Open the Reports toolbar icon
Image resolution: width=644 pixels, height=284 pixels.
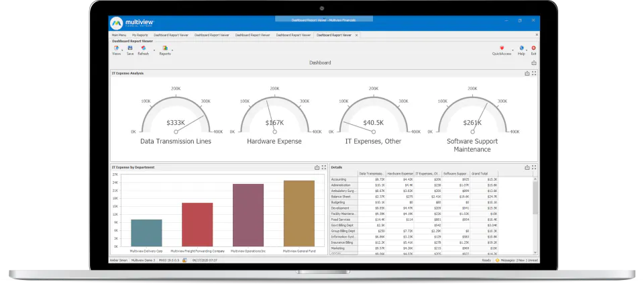(x=165, y=48)
